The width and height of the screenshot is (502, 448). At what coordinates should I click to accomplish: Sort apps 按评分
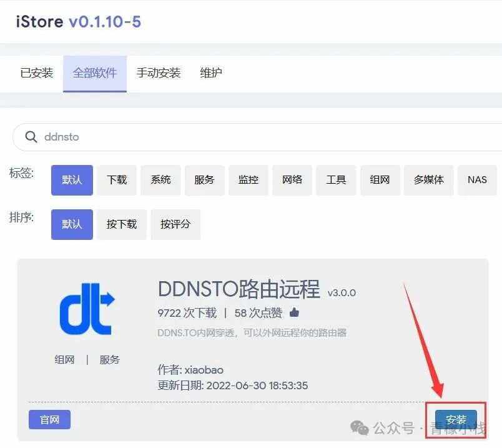[x=175, y=224]
